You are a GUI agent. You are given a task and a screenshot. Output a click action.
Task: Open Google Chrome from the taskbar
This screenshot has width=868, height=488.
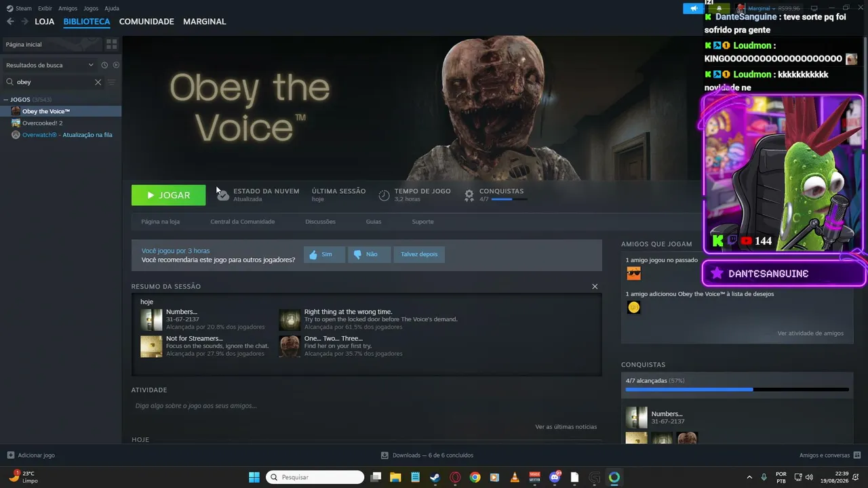point(475,477)
